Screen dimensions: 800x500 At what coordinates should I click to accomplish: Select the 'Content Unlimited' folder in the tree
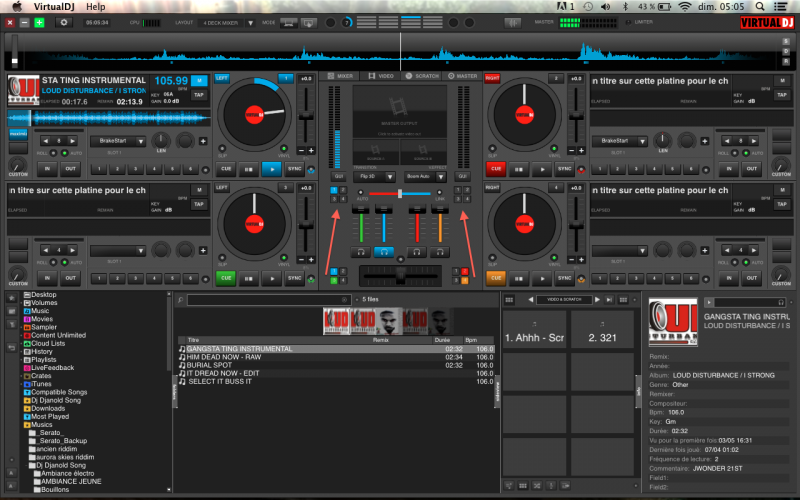pyautogui.click(x=58, y=335)
